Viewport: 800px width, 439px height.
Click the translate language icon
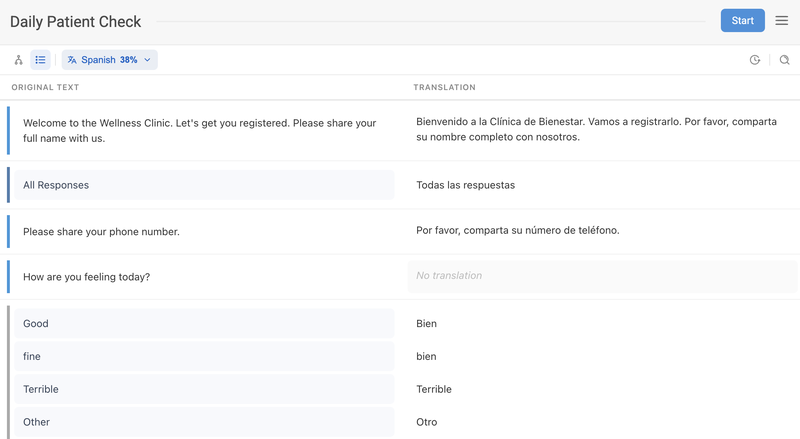72,60
